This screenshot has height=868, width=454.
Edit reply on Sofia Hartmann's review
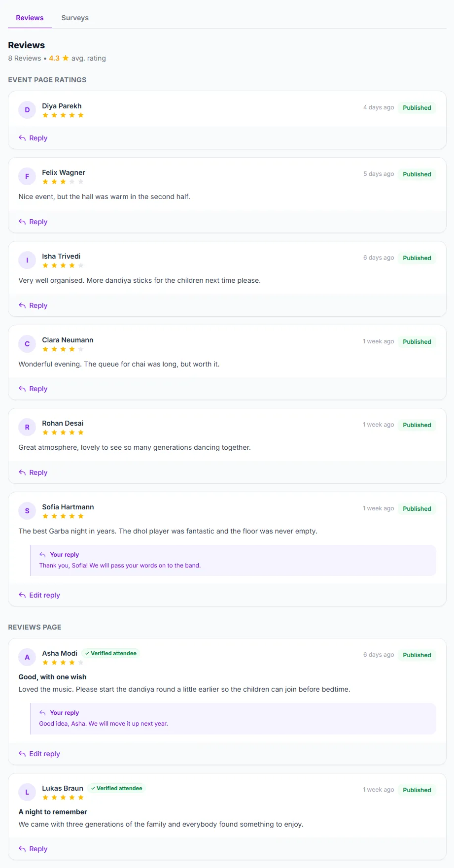(39, 595)
